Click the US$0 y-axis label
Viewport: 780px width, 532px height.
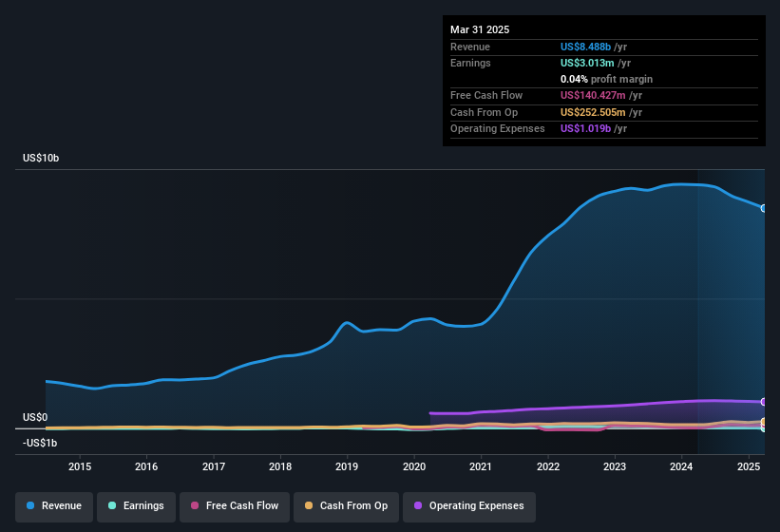click(x=35, y=417)
